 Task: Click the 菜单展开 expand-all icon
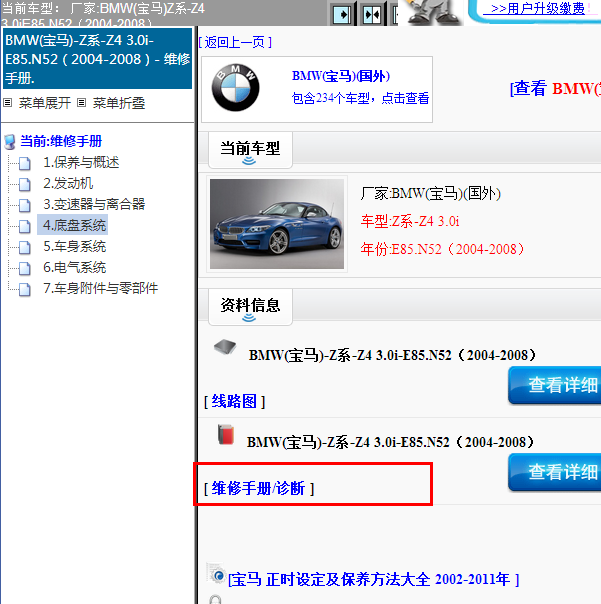(x=7, y=103)
